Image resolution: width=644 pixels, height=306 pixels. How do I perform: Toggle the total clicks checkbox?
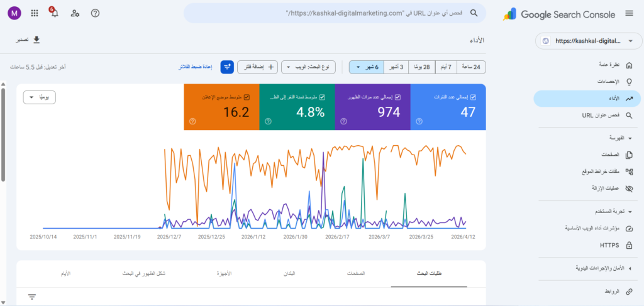[x=473, y=97]
